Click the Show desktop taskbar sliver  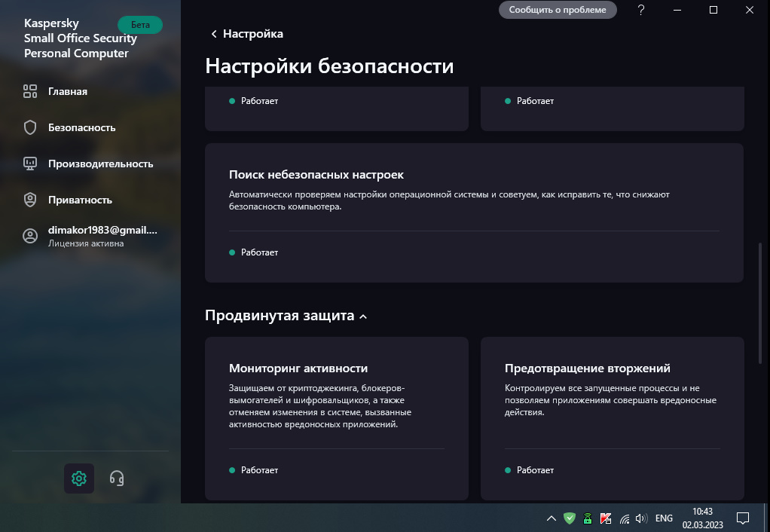click(x=767, y=518)
